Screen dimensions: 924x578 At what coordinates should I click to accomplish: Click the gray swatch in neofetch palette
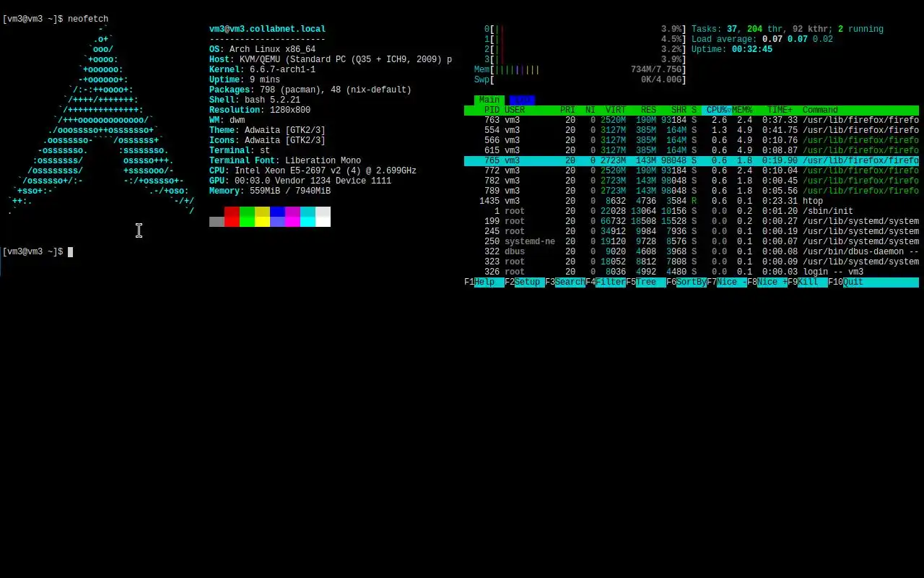pos(217,222)
